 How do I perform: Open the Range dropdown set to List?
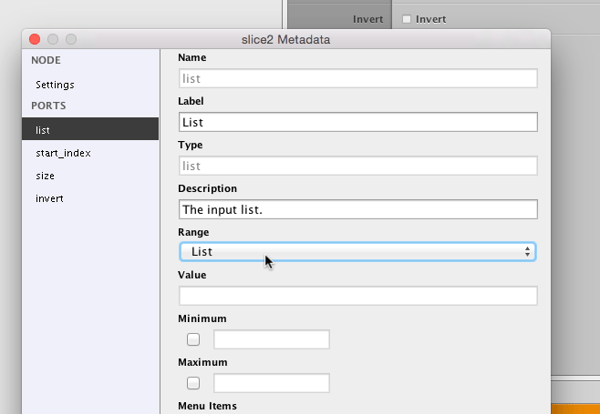(x=358, y=252)
